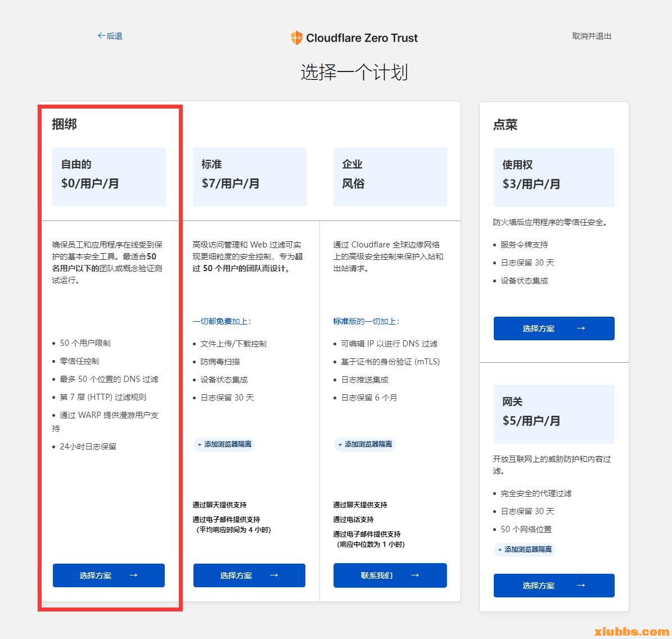This screenshot has height=639, width=672.
Task: Select the $5 网关 plan with 选择方案
Action: click(x=553, y=586)
